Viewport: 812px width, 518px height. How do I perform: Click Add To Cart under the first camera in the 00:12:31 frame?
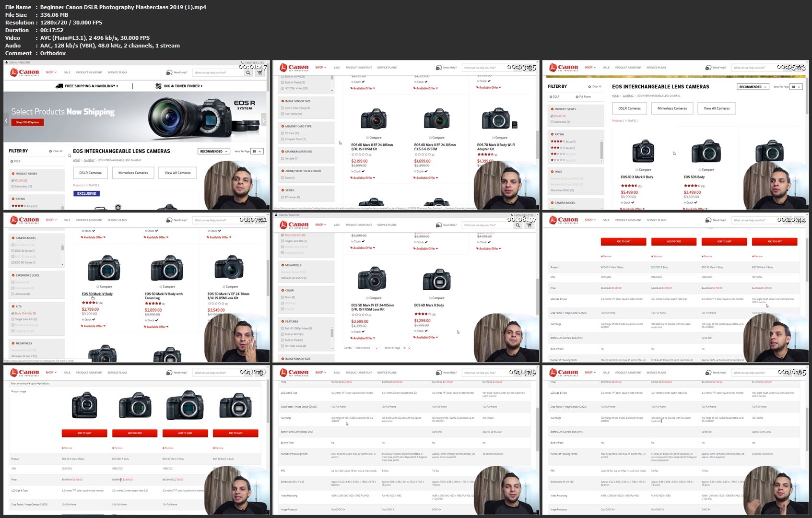tap(84, 433)
